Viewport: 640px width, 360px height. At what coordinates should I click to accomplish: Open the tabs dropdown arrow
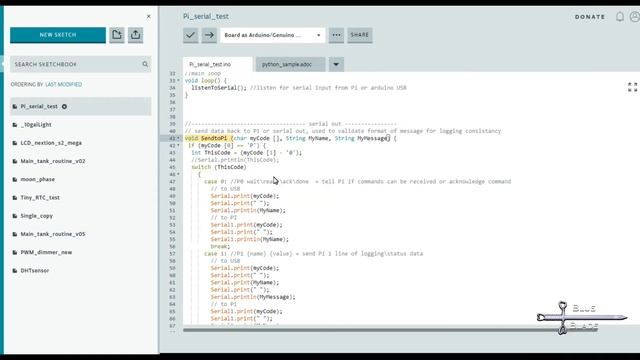pos(336,64)
